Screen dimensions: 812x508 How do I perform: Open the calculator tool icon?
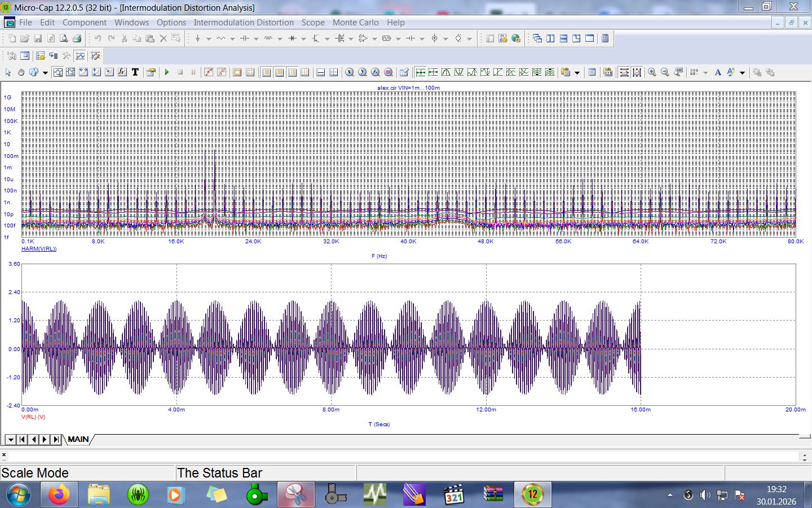click(x=605, y=38)
